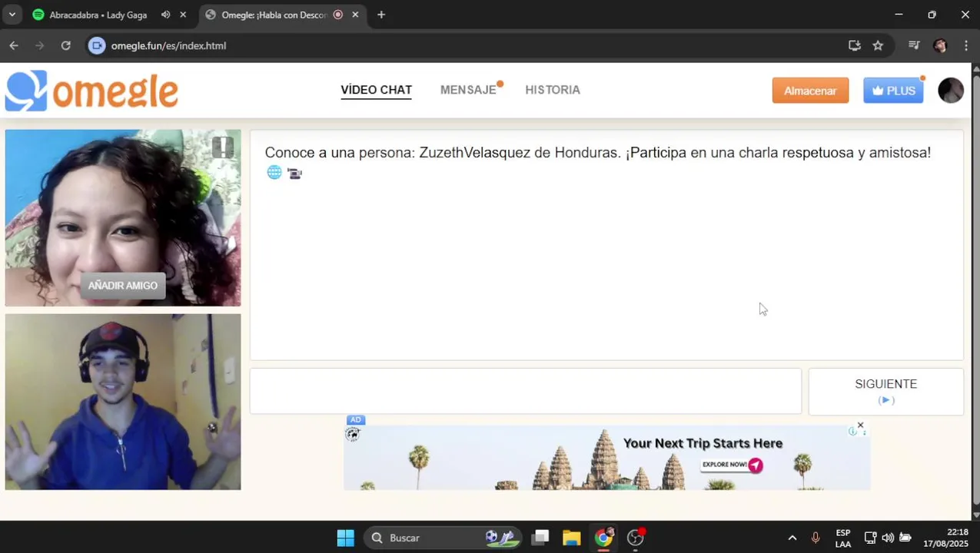
Task: Open the OBS recording app taskbar icon
Action: [x=636, y=538]
